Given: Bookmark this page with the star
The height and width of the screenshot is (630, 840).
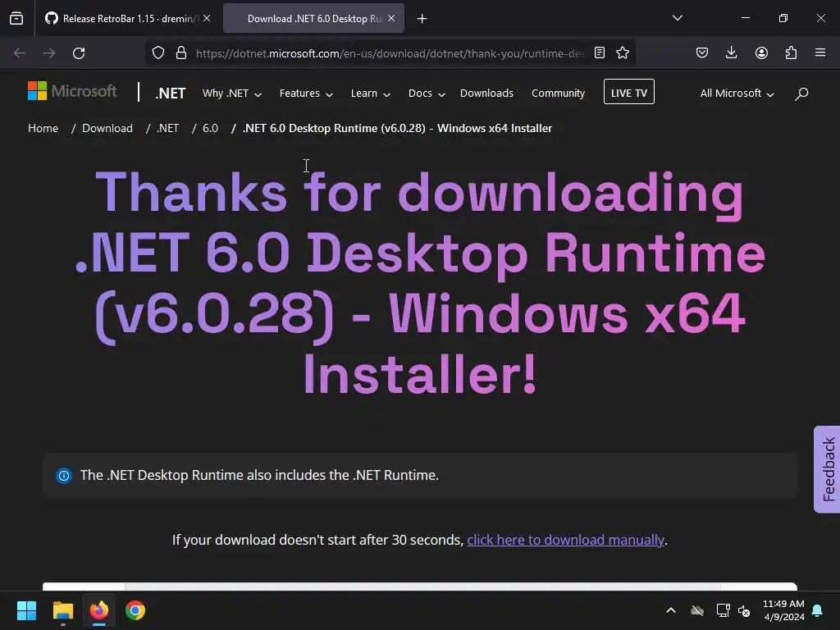Looking at the screenshot, I should pos(623,53).
